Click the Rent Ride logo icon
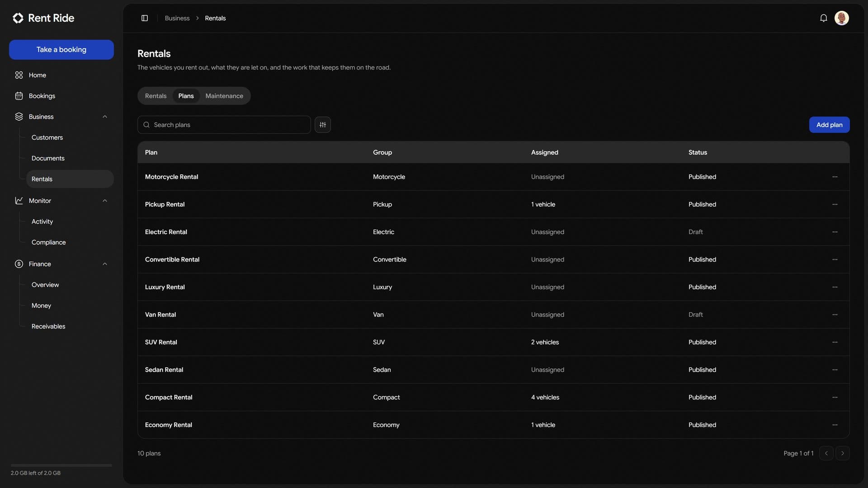The width and height of the screenshot is (868, 488). click(x=18, y=18)
